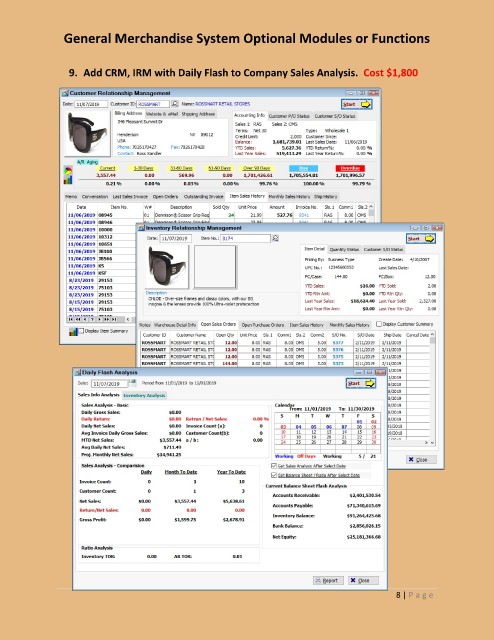Click the Start arrow button in Inventory window
This screenshot has width=494, height=640.
pos(421,239)
